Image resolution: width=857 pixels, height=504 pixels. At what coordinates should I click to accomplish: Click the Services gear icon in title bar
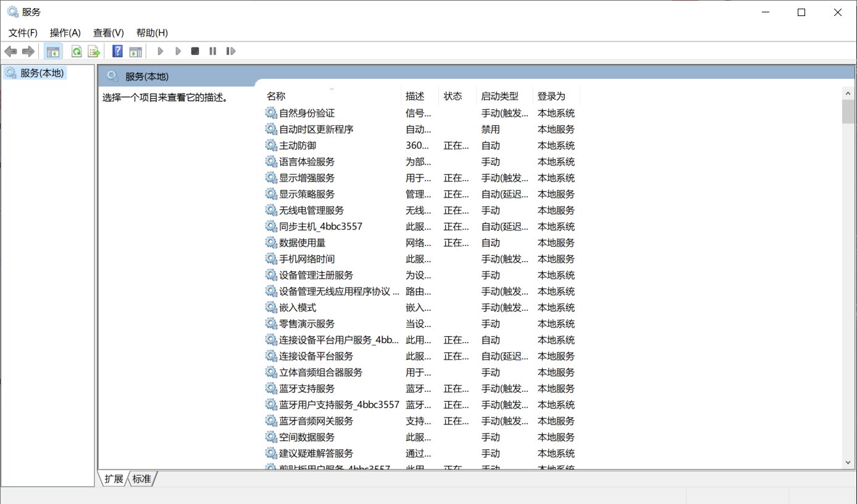tap(12, 12)
